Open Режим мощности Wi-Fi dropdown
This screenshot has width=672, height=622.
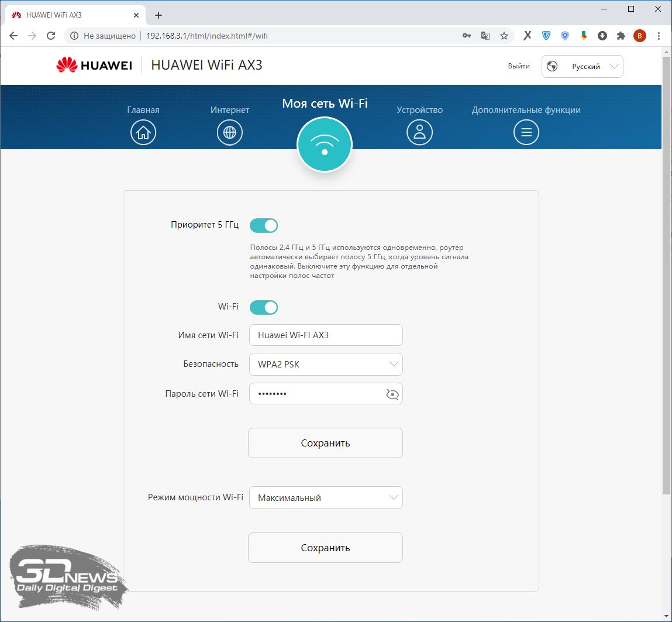click(x=326, y=498)
